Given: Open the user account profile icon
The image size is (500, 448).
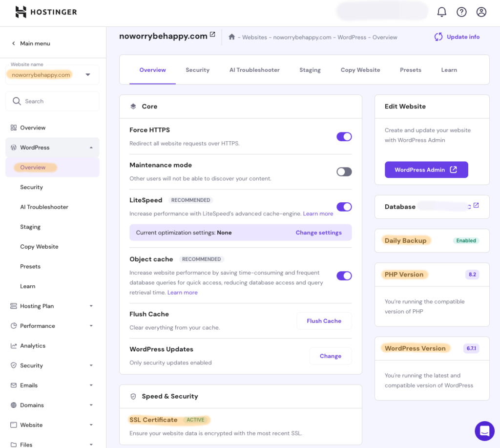Looking at the screenshot, I should [x=481, y=12].
